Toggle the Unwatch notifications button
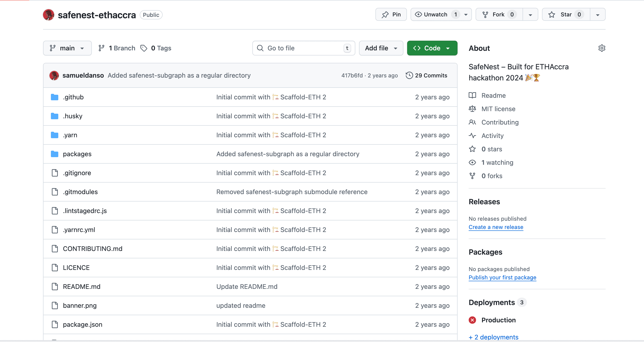The width and height of the screenshot is (644, 342). point(436,15)
